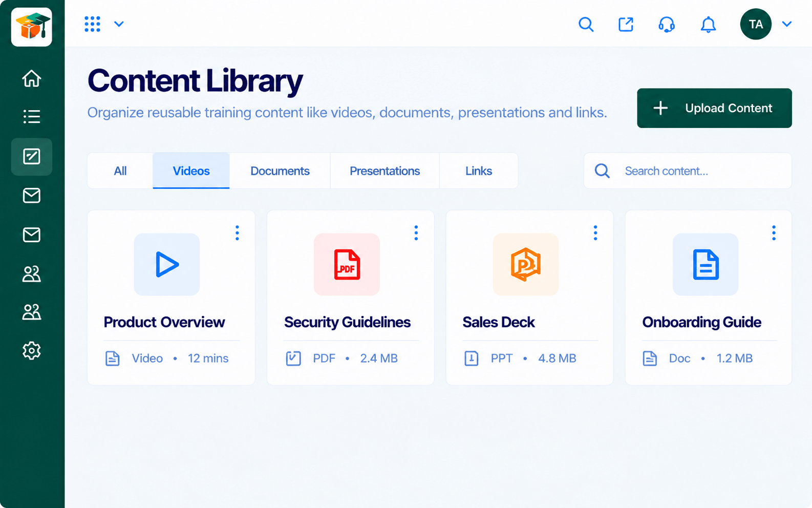Expand the user account dropdown chevron
Screen dimensions: 812x508
point(787,24)
